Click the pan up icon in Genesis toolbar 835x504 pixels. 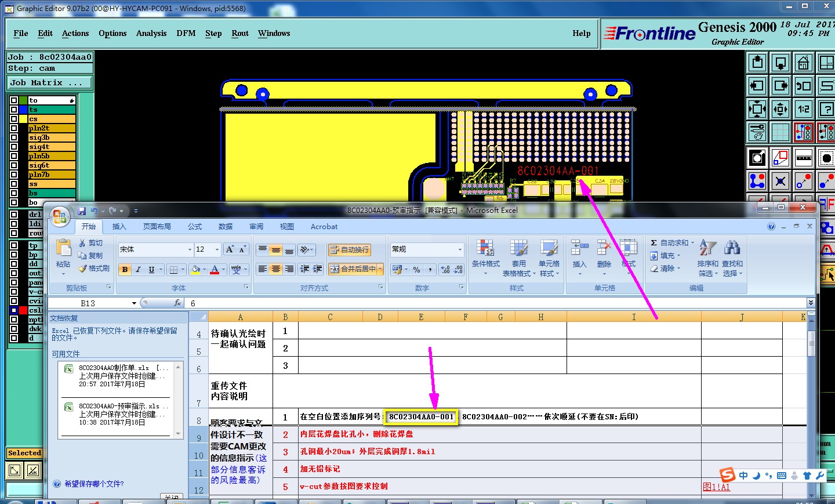pos(757,63)
